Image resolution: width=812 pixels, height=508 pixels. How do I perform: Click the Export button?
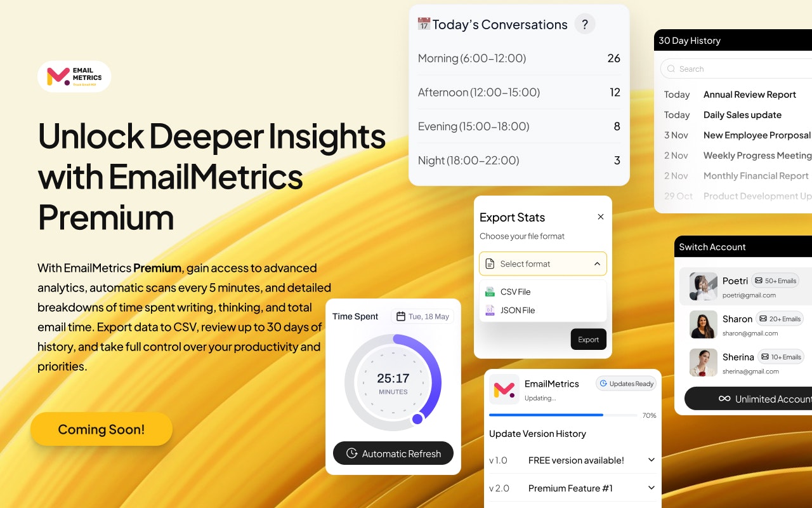click(589, 340)
